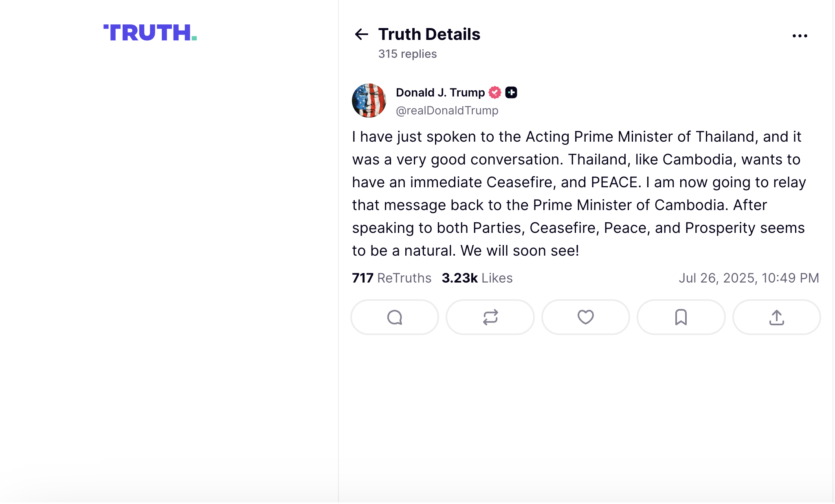The image size is (835, 504).
Task: Click the back arrow beside Truth Details
Action: pos(361,34)
